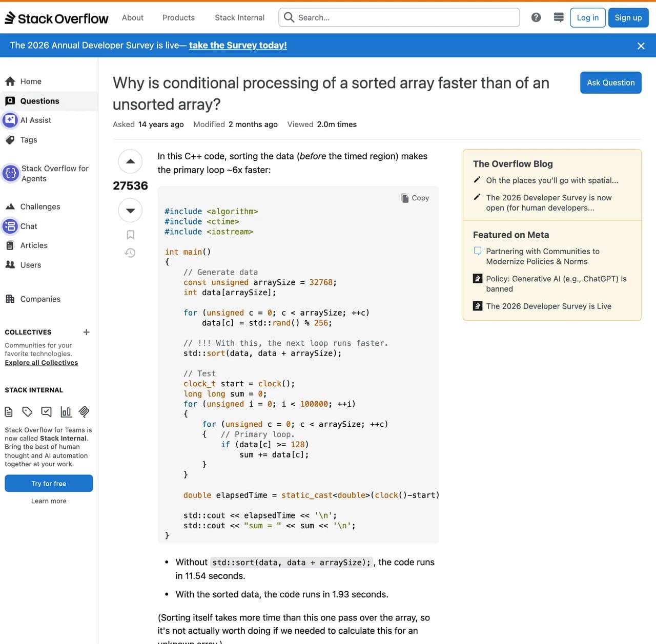
Task: Click the search magnifier icon
Action: 289,17
